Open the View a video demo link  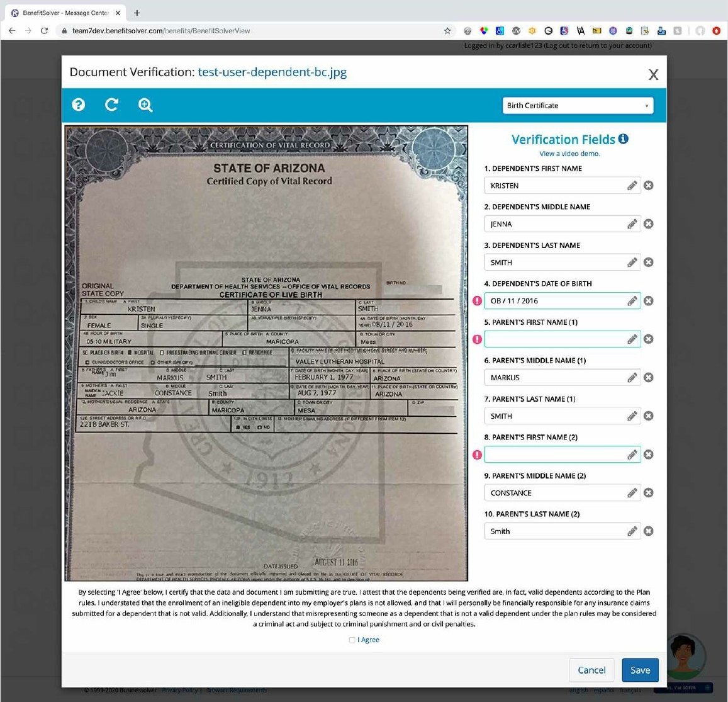569,154
